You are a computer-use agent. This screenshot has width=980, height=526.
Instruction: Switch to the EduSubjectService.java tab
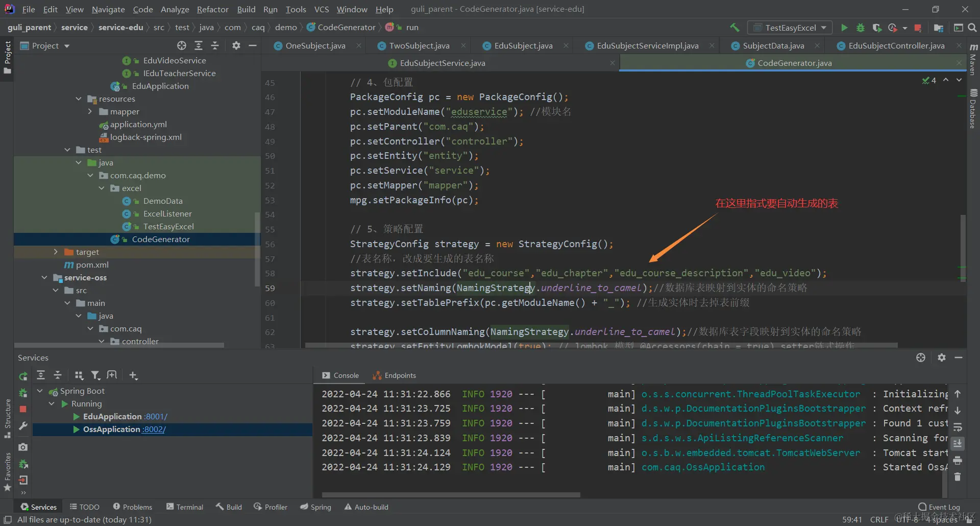pyautogui.click(x=442, y=63)
